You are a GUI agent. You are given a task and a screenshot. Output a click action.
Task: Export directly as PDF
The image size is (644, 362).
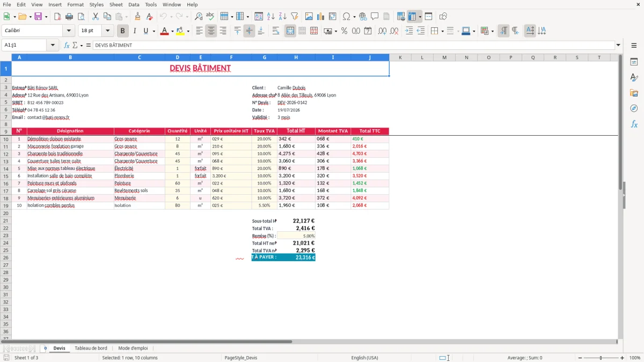coord(57,17)
